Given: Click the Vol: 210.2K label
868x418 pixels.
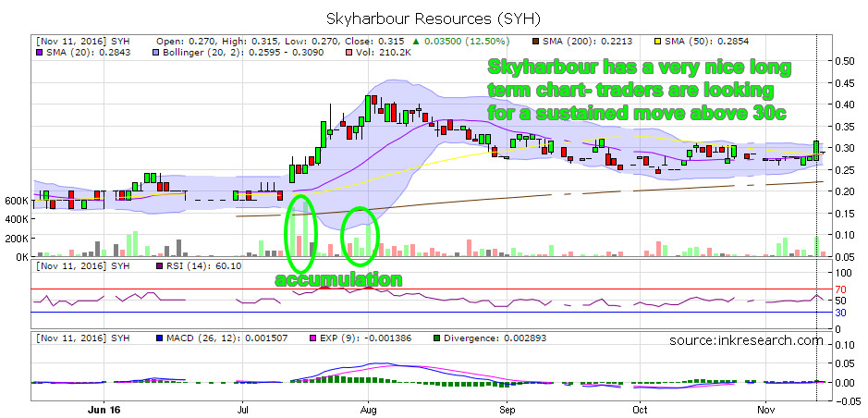Looking at the screenshot, I should [x=383, y=52].
